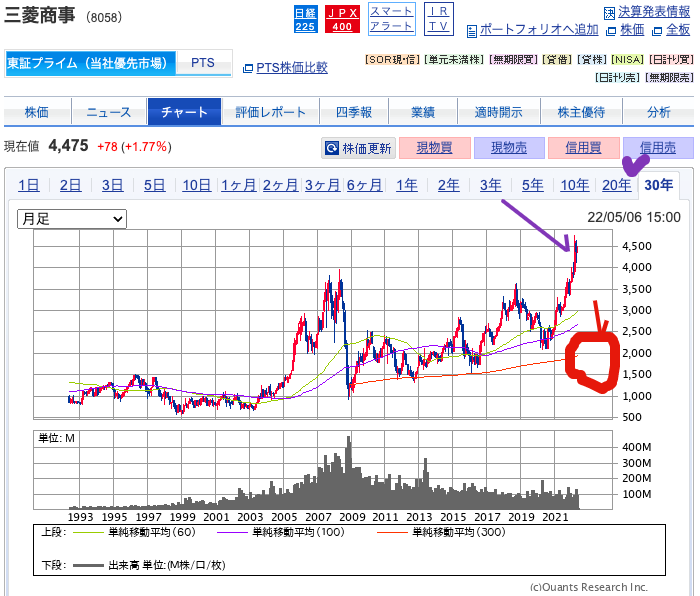Click the [単元未満株] tag
Viewport: 700px width, 596px height.
pyautogui.click(x=454, y=59)
